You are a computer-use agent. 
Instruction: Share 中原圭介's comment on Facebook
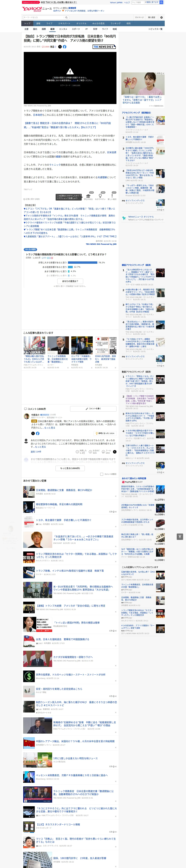[38, 433]
